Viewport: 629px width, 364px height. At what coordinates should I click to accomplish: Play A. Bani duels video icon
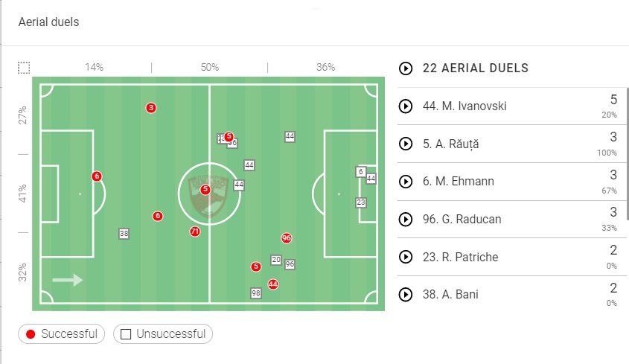tap(406, 295)
